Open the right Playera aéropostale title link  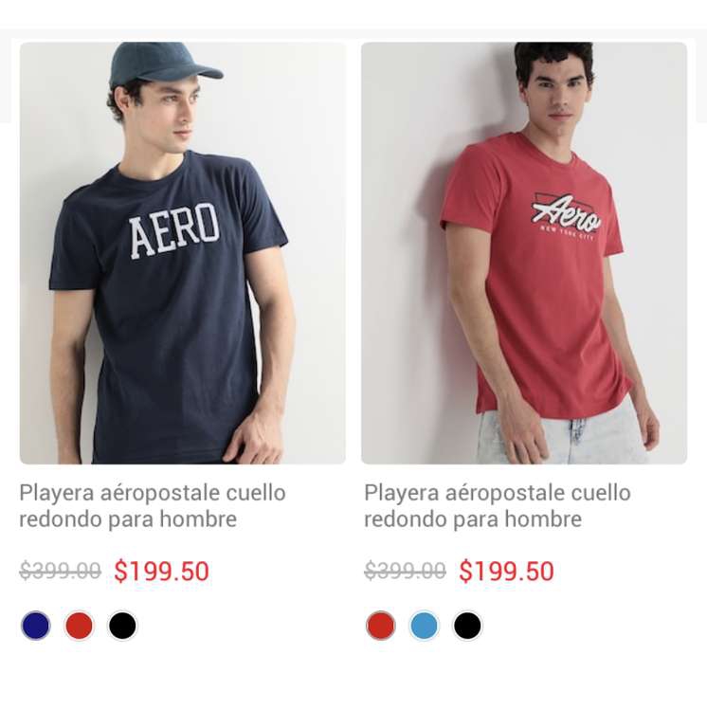pos(498,506)
